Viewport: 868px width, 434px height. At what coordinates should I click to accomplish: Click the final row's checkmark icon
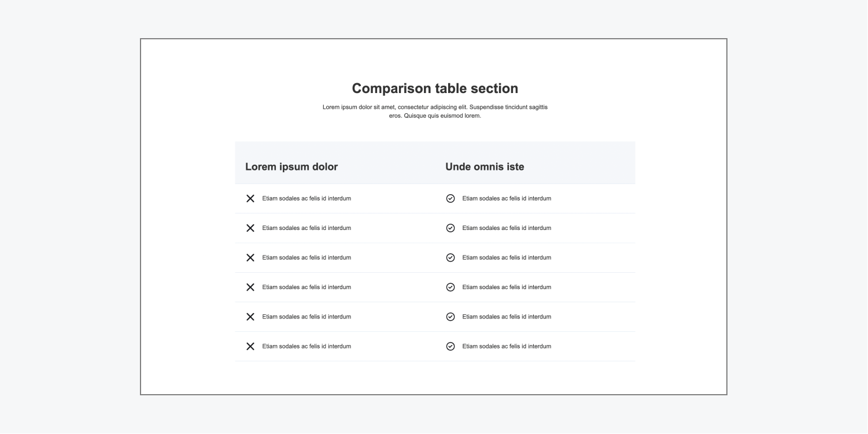tap(450, 346)
